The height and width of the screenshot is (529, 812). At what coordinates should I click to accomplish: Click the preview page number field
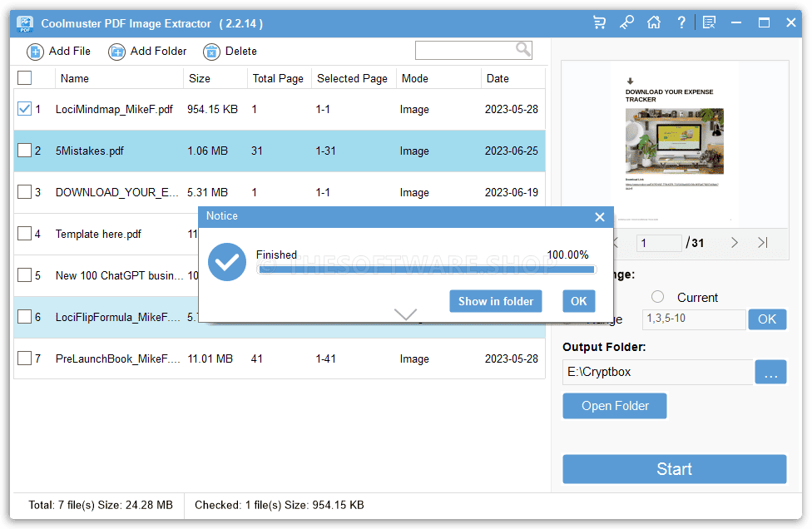coord(659,243)
